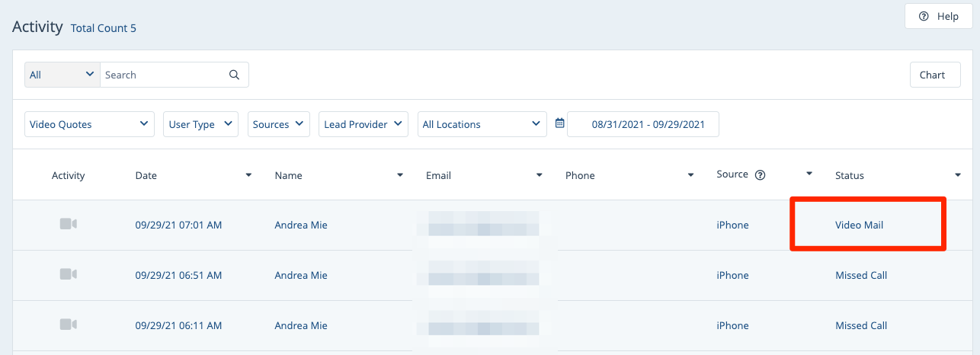Open the Lead Provider dropdown
The image size is (980, 355).
(x=363, y=124)
